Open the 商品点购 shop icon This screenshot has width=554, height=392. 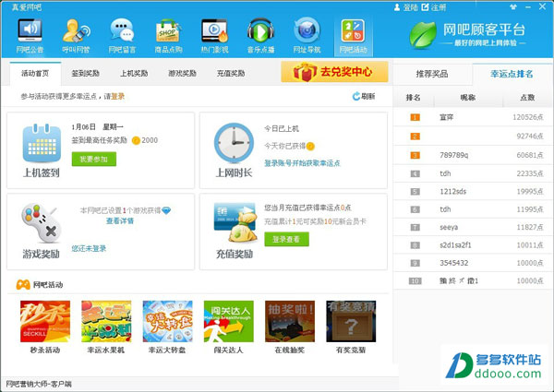click(x=168, y=35)
